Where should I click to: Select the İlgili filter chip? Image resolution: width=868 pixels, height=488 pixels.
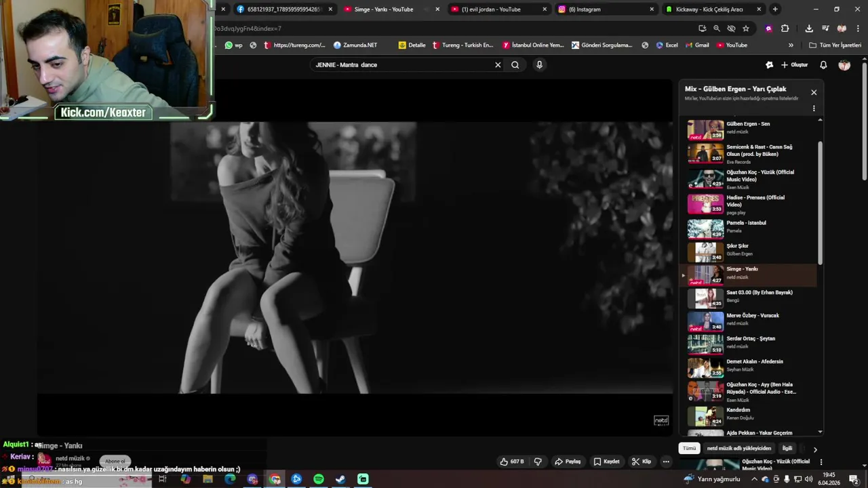787,448
